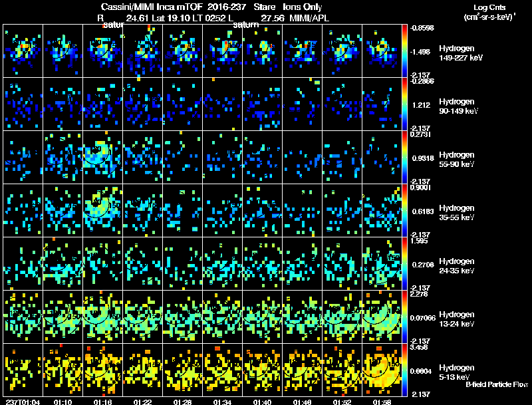Click the color bar beside Hydrogen 55-90 keV
This screenshot has width=532, height=405.
(404, 157)
